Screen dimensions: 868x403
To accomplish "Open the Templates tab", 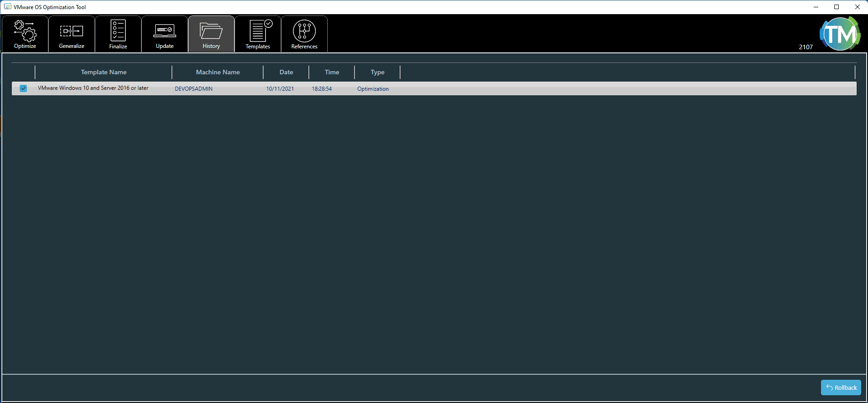I will [258, 34].
